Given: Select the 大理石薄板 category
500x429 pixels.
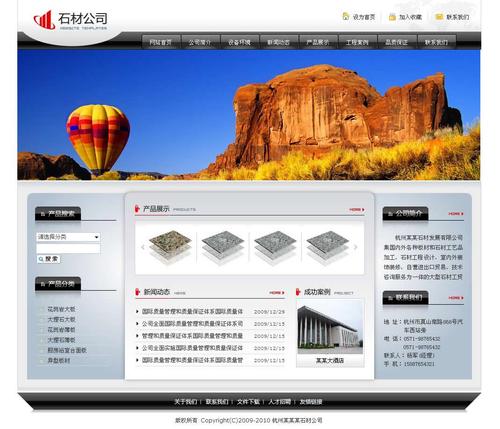Looking at the screenshot, I should click(62, 340).
